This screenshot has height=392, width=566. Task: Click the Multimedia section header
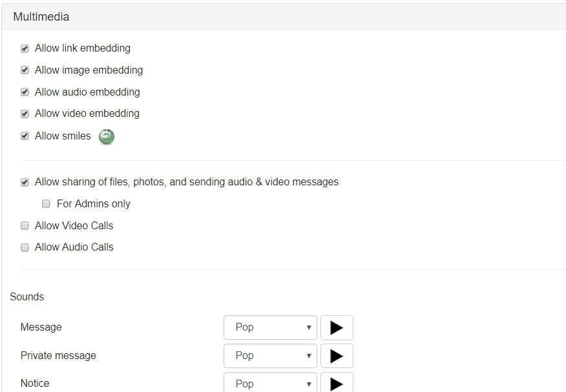pos(41,17)
